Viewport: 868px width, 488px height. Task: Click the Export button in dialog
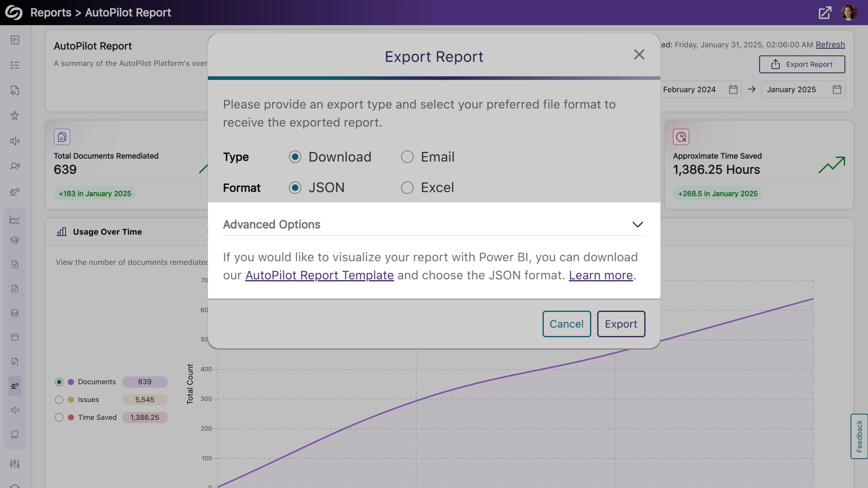(x=621, y=324)
